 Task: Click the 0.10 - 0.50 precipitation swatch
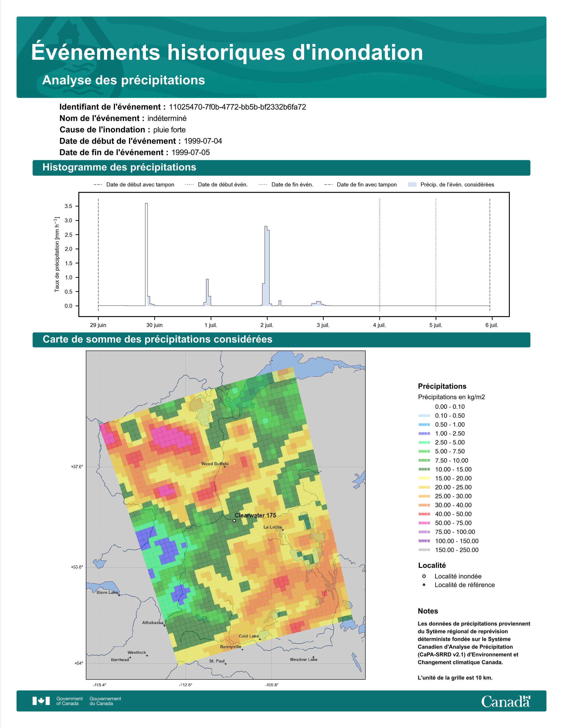[424, 416]
